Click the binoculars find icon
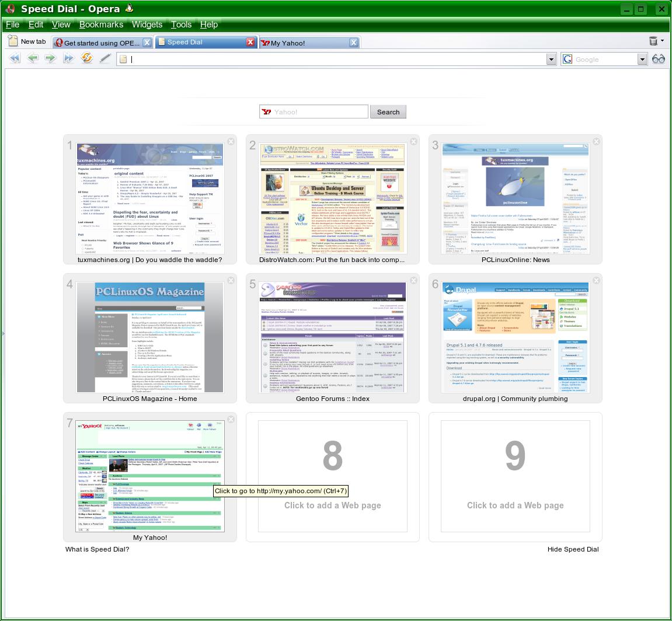 pyautogui.click(x=659, y=59)
